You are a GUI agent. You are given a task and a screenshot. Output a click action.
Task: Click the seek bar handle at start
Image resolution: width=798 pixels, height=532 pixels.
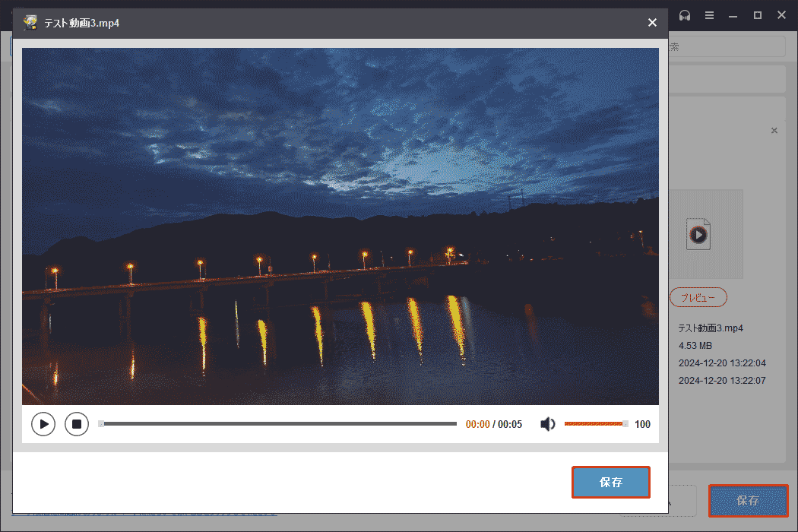click(101, 424)
